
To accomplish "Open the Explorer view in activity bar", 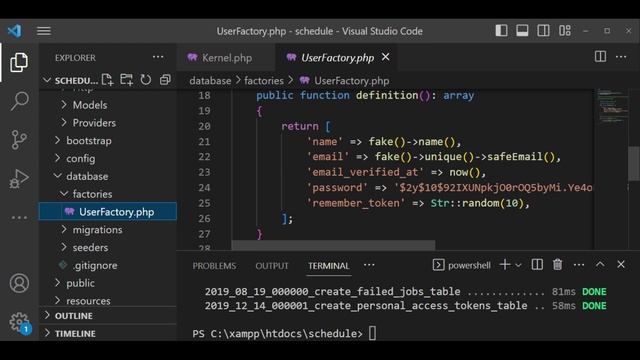I will (19, 62).
